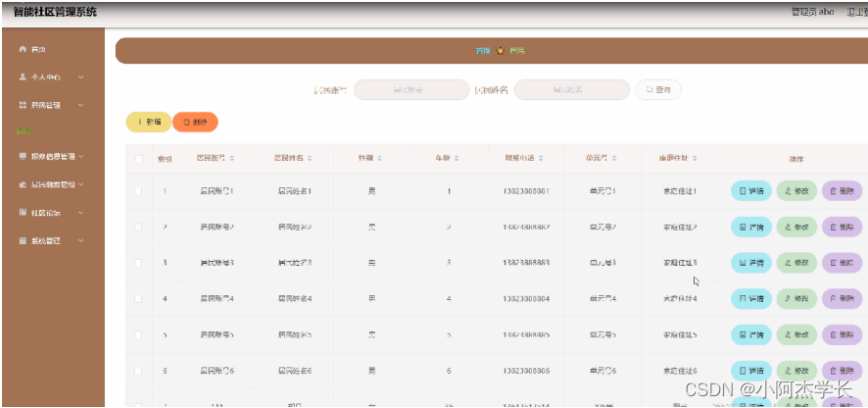Viewport: 868px width, 408px height.
Task: Select the 家庭住址1 address cell
Action: coord(680,191)
